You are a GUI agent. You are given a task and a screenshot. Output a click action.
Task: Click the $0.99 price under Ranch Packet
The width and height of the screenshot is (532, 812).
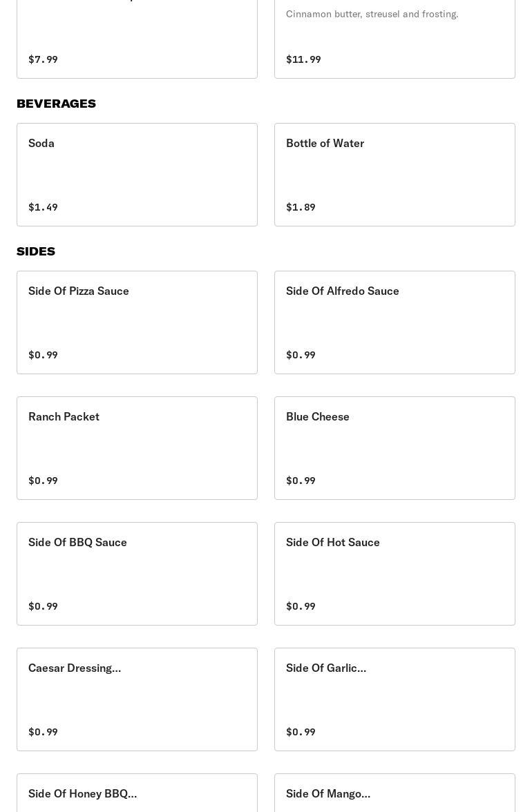(x=43, y=481)
